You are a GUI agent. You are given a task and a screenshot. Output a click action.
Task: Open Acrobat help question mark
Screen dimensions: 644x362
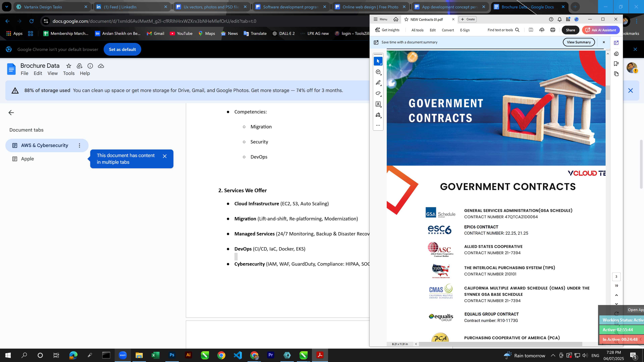(x=551, y=19)
